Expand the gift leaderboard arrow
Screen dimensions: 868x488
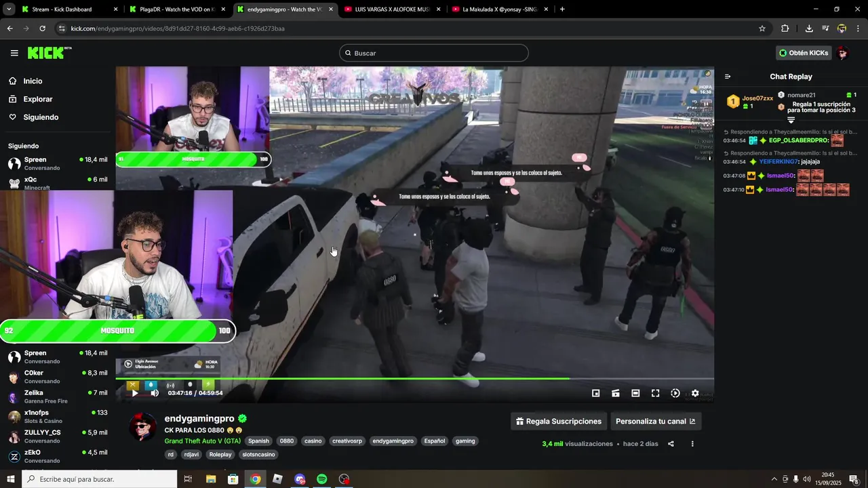[x=791, y=120]
